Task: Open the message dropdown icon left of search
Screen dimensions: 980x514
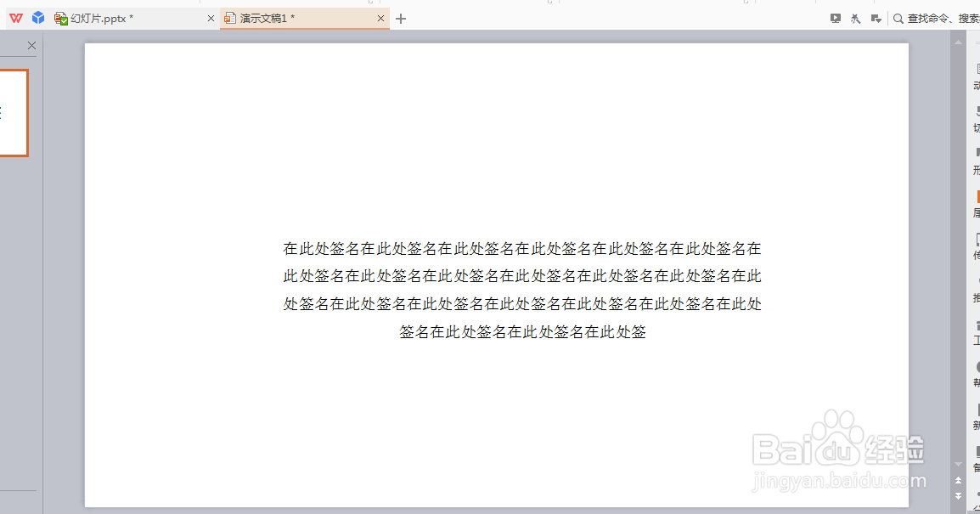Action: click(876, 19)
